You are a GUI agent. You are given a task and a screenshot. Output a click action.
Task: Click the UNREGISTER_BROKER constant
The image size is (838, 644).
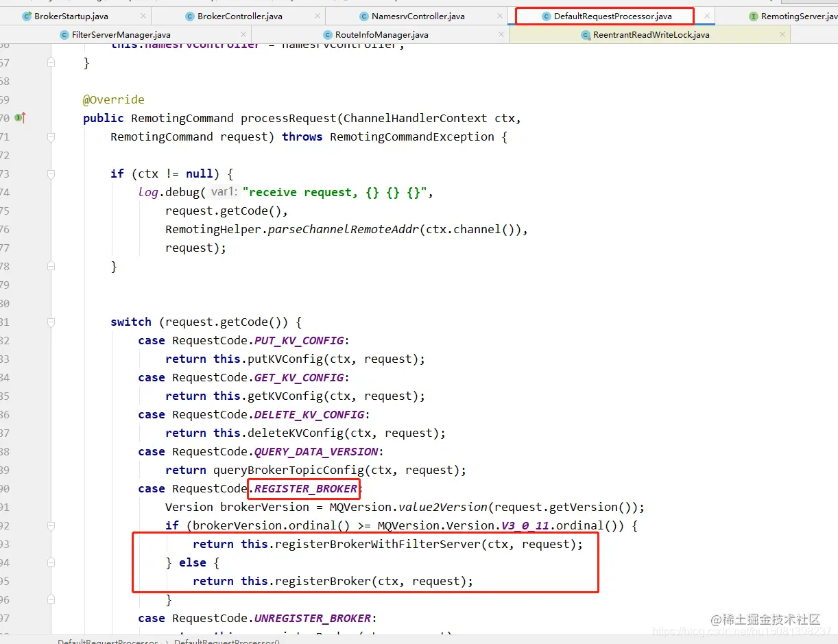pyautogui.click(x=313, y=618)
